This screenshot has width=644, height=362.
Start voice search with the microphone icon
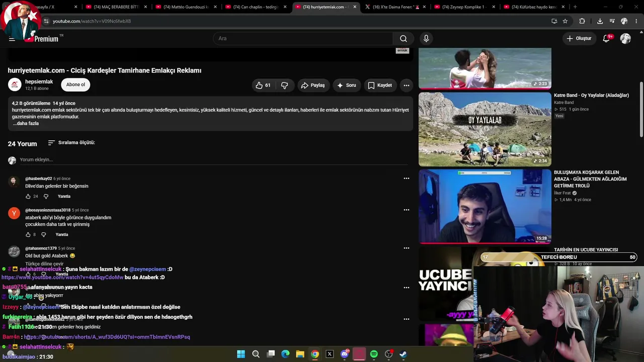pyautogui.click(x=426, y=39)
